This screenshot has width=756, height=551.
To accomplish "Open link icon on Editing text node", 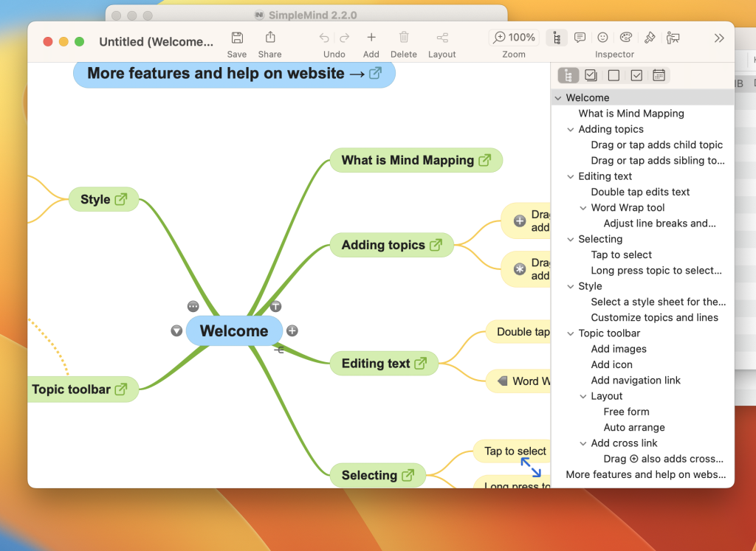I will point(420,363).
